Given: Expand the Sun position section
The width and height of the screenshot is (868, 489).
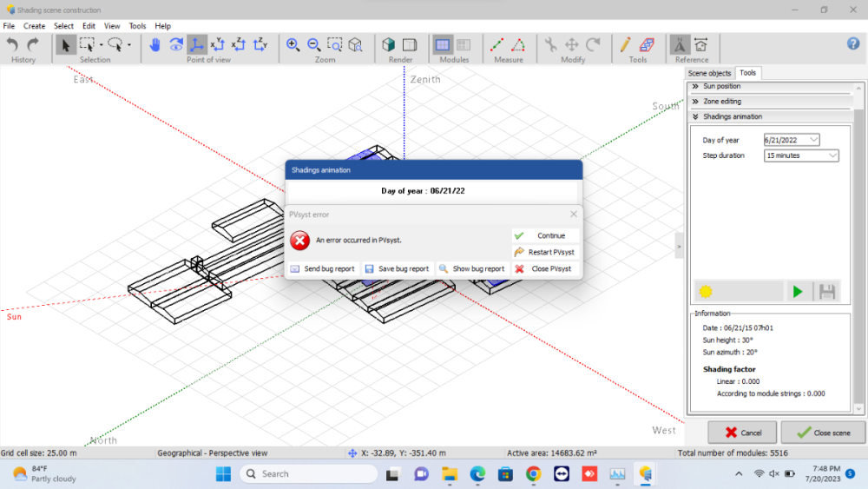Looking at the screenshot, I should [x=771, y=86].
